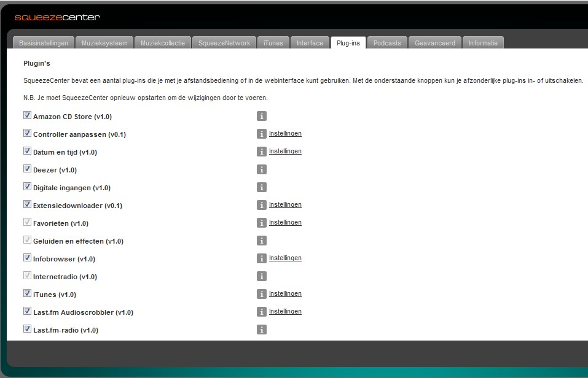Open Last.fm Audioscrobbler Instellingen link
This screenshot has height=378, width=588.
[x=285, y=311]
